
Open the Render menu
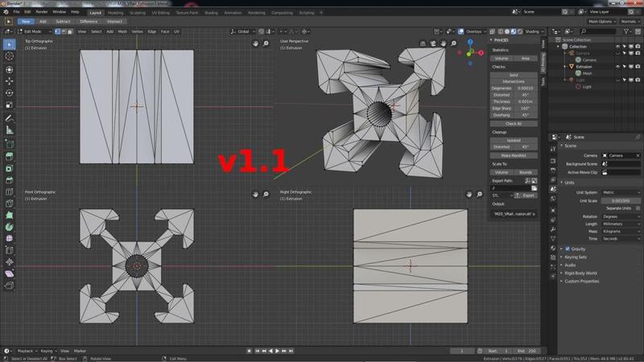pos(41,12)
